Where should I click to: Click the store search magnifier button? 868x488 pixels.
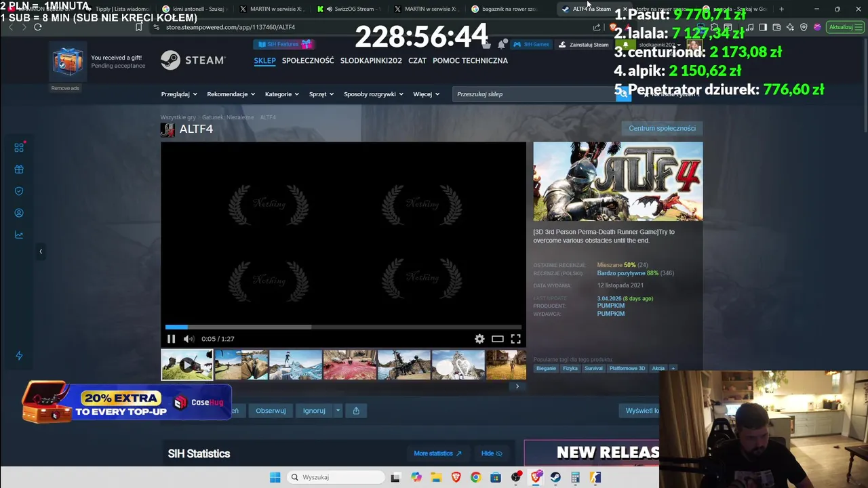pyautogui.click(x=623, y=94)
